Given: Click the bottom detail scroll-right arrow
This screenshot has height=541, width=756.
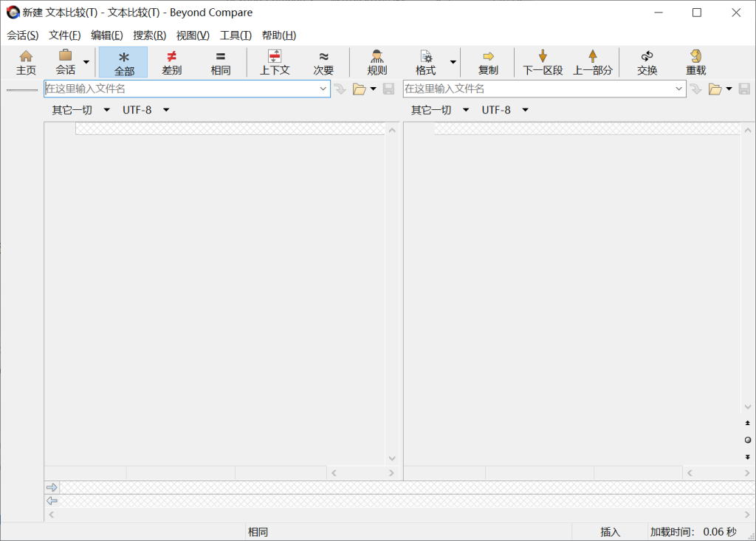Looking at the screenshot, I should (747, 515).
